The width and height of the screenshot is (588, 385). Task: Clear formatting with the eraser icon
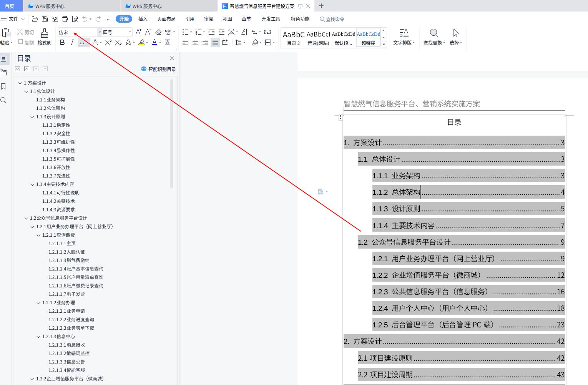point(158,32)
